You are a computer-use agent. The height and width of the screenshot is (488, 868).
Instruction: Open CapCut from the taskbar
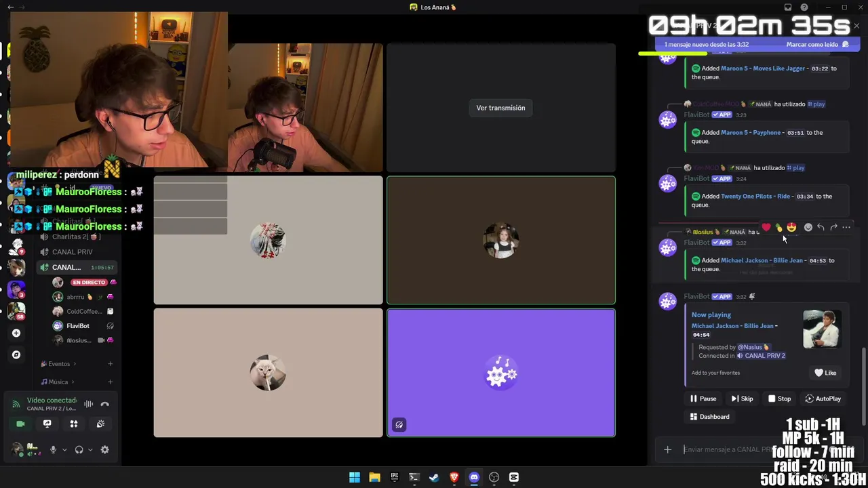coord(514,477)
